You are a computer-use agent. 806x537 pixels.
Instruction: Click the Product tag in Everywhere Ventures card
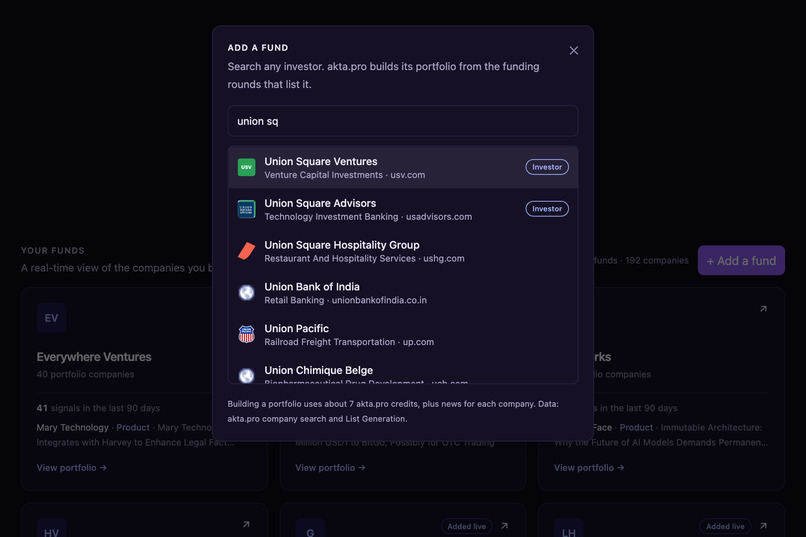(133, 428)
